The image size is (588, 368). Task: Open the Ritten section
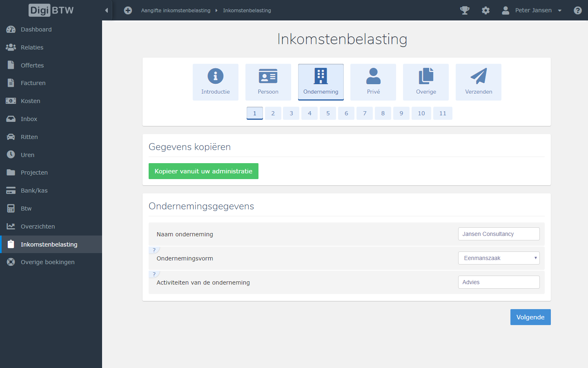click(29, 137)
